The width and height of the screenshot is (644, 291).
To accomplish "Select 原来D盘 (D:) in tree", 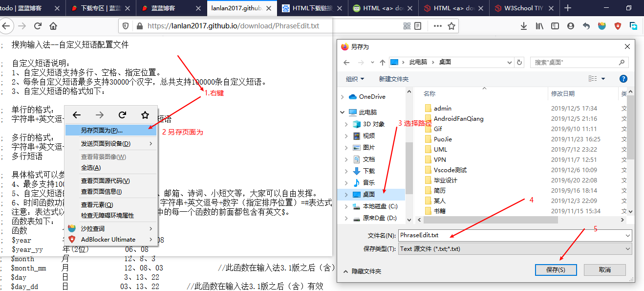I will pyautogui.click(x=380, y=218).
